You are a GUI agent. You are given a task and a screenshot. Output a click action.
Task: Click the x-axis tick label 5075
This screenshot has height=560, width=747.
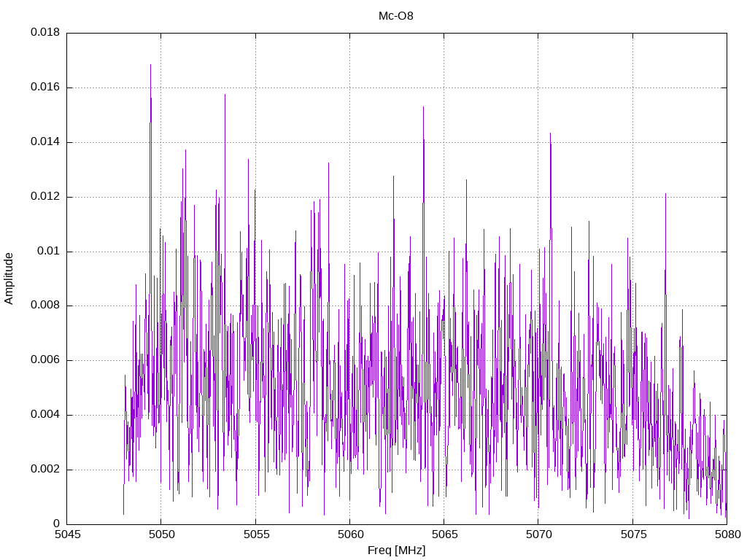tap(633, 534)
